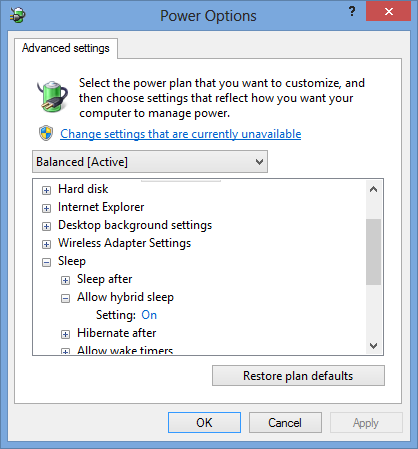Expand the Hibernate after item
The image size is (418, 449).
point(65,334)
